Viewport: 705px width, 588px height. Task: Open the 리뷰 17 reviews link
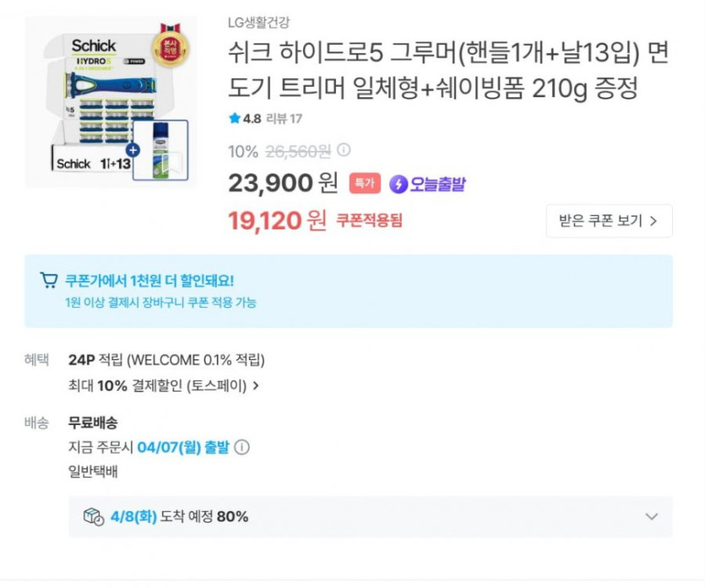click(x=284, y=119)
